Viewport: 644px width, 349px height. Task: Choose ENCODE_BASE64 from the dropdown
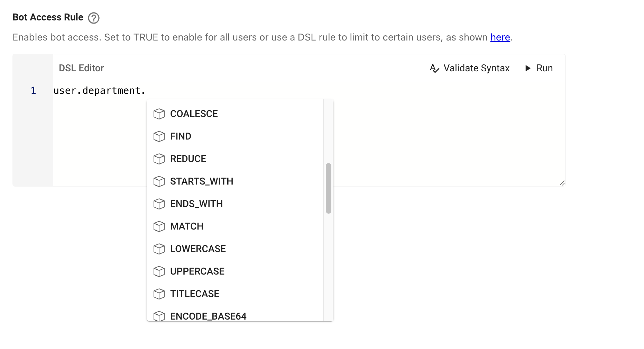tap(208, 316)
